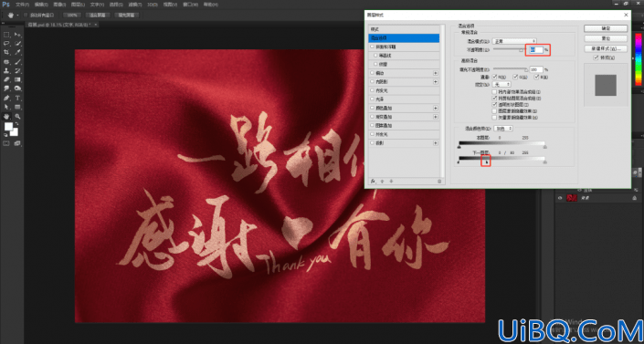Open the 窗口(W) menu

[x=191, y=5]
